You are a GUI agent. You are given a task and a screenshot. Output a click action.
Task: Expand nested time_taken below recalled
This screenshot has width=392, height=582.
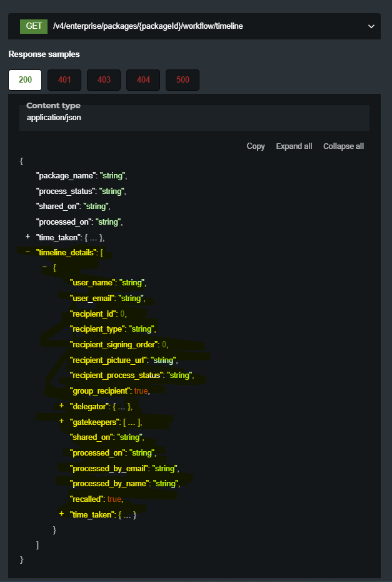tap(61, 514)
